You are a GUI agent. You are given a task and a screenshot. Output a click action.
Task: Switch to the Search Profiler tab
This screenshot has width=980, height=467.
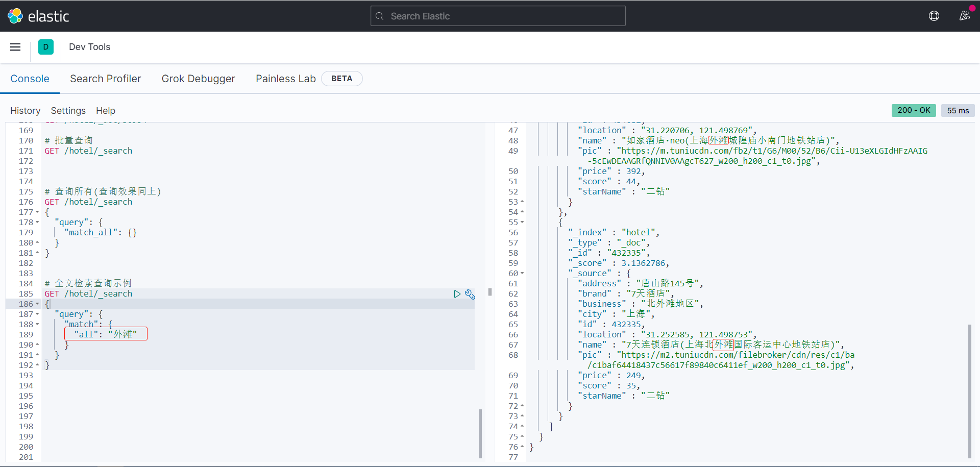click(x=105, y=79)
